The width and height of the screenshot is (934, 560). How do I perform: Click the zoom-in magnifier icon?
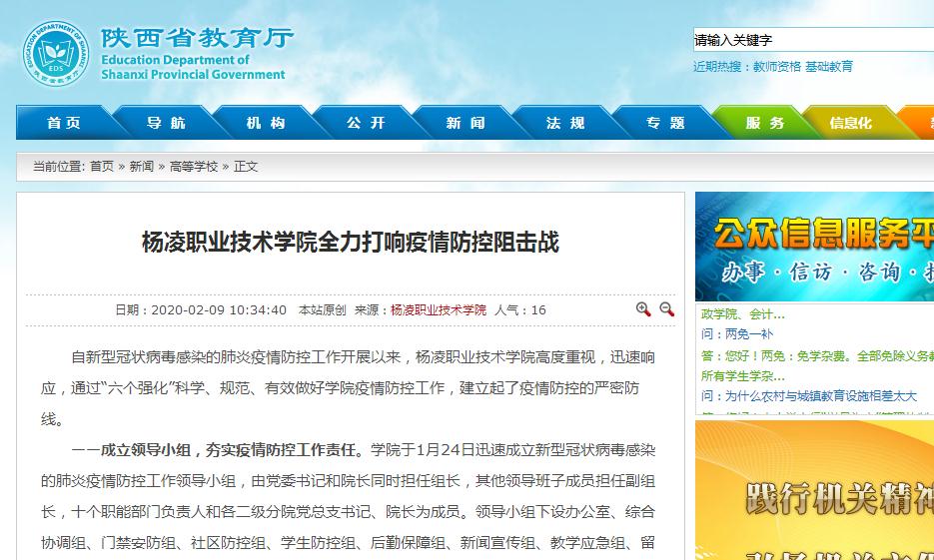(x=643, y=309)
